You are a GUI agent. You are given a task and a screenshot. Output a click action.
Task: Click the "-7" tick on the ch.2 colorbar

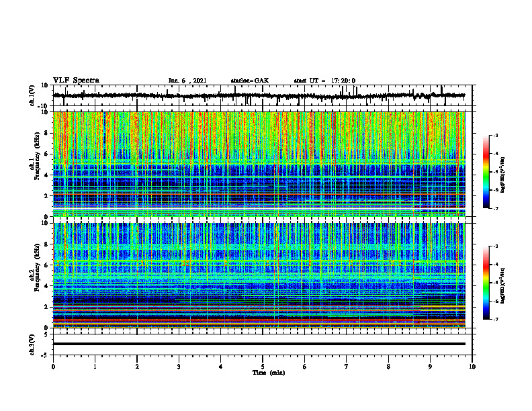click(496, 320)
